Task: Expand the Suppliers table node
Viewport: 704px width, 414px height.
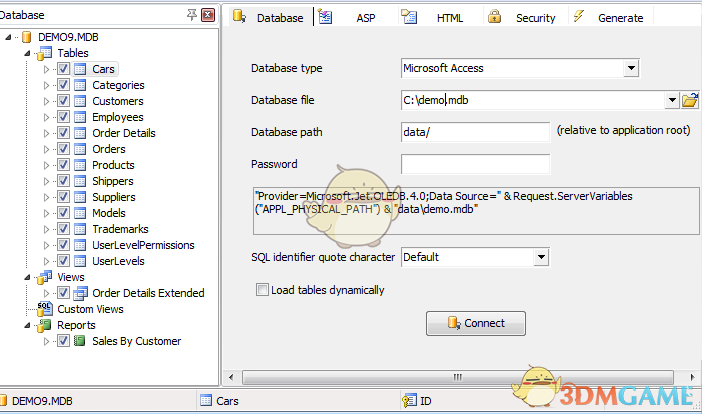Action: click(x=46, y=197)
